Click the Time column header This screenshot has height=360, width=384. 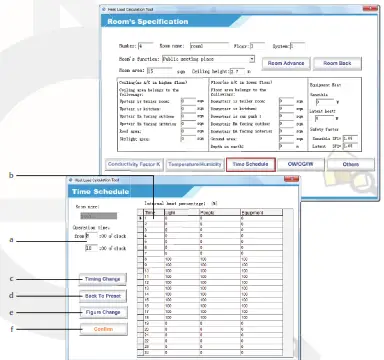coord(154,212)
